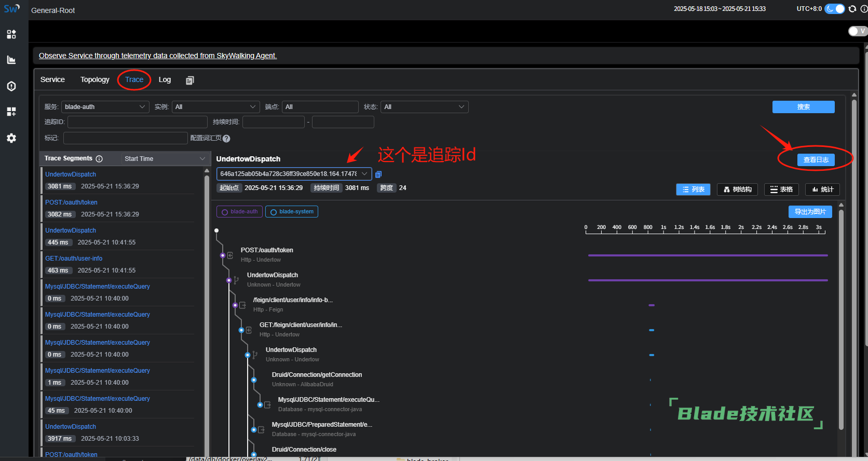Click the copy icon beside Log tab
This screenshot has height=461, width=868.
[x=190, y=80]
